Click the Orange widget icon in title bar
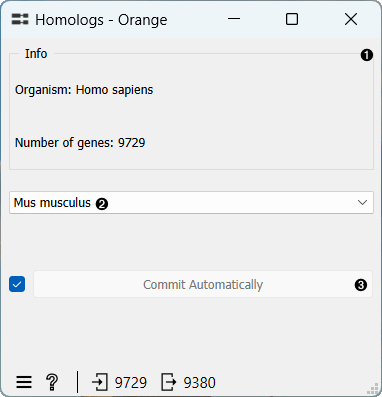Screen dimensions: 382x397 click(x=20, y=19)
